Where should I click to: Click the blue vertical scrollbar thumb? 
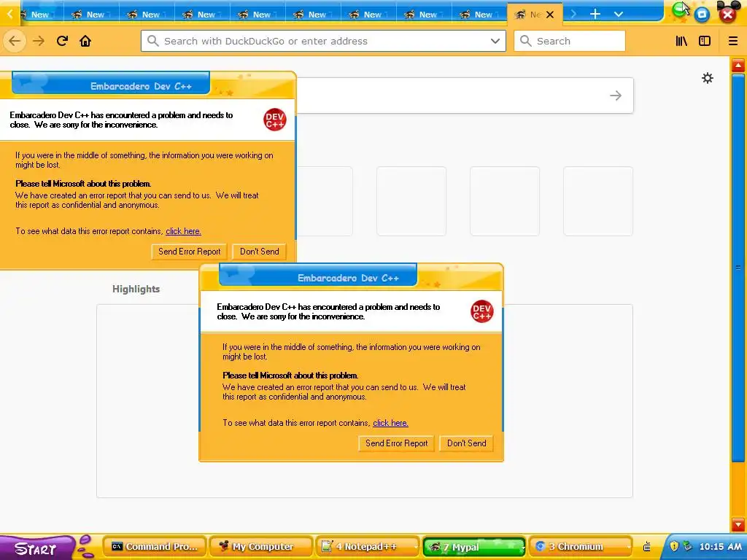tap(738, 268)
